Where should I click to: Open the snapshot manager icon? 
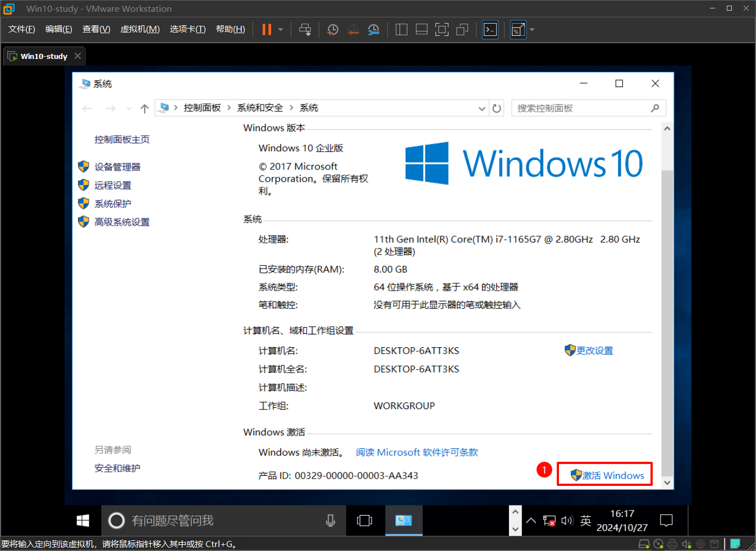click(x=374, y=30)
